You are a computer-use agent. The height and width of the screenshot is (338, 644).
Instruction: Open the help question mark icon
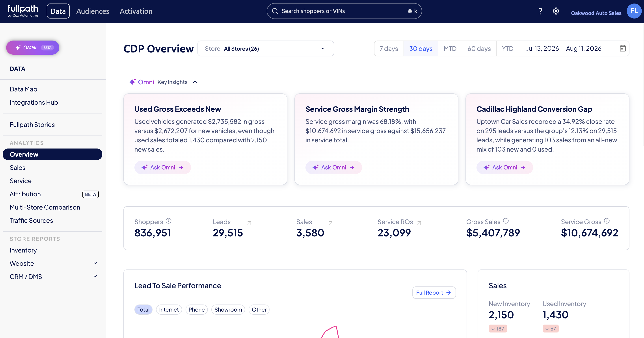point(540,11)
